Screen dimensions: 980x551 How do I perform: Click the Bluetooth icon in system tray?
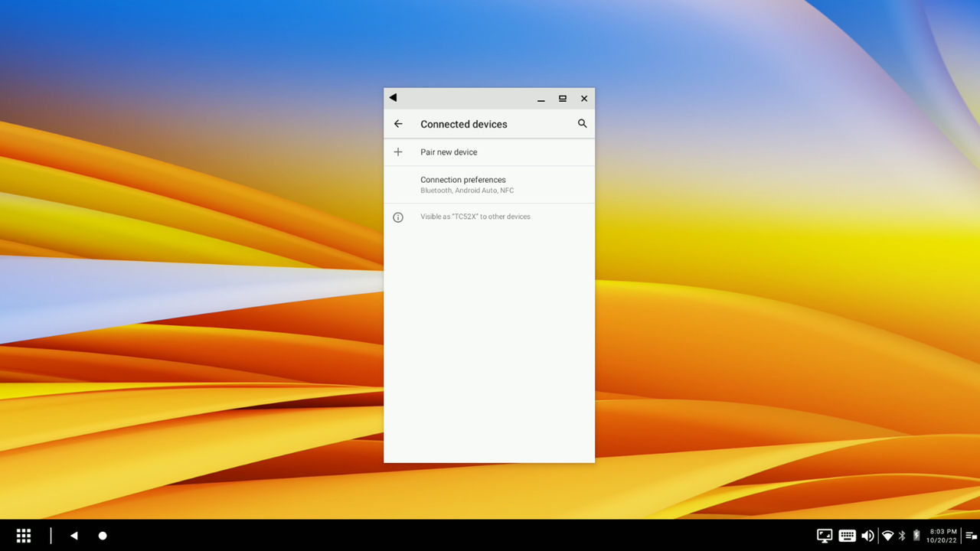(902, 536)
